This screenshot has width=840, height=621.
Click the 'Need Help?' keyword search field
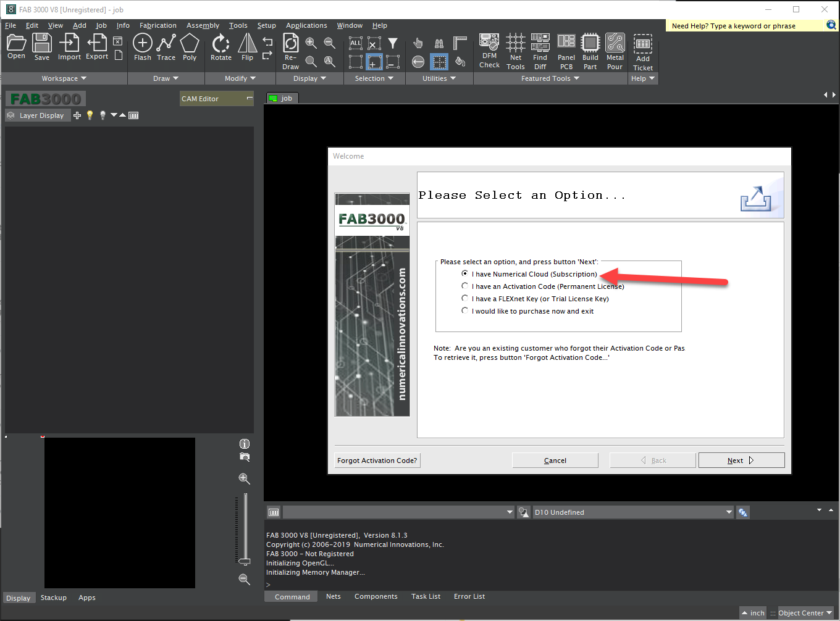tap(745, 26)
